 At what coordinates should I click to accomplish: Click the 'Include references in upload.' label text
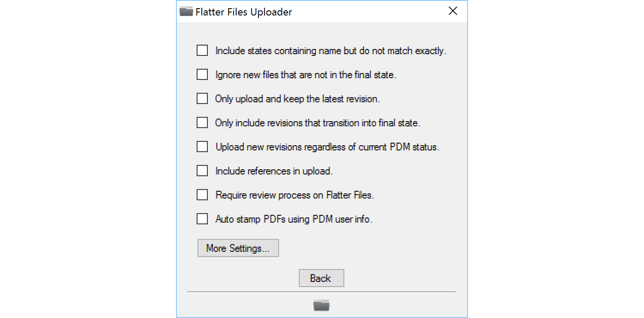coord(274,171)
